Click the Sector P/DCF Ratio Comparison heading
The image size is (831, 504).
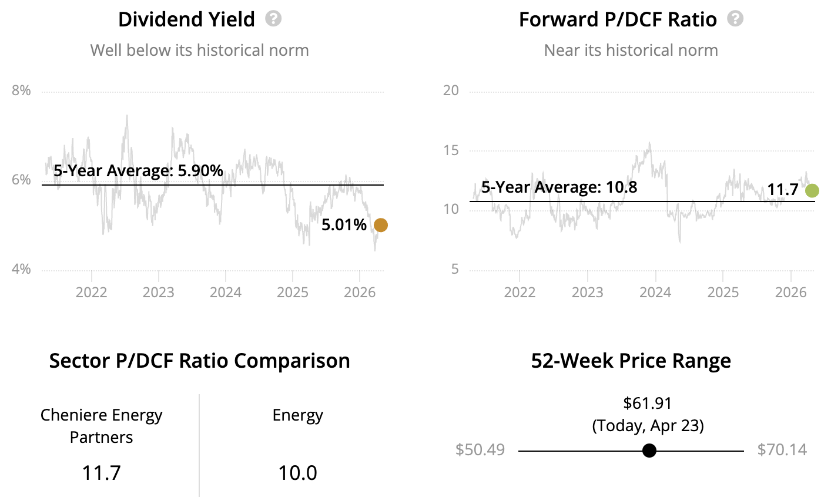tap(199, 361)
